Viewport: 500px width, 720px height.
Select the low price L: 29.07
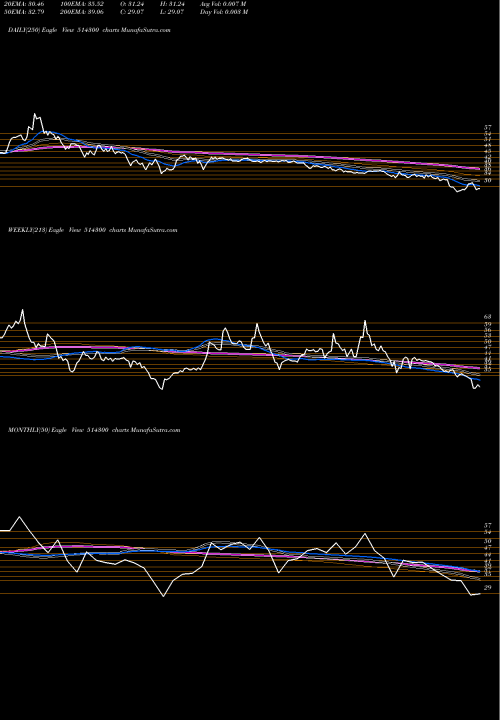pyautogui.click(x=172, y=12)
